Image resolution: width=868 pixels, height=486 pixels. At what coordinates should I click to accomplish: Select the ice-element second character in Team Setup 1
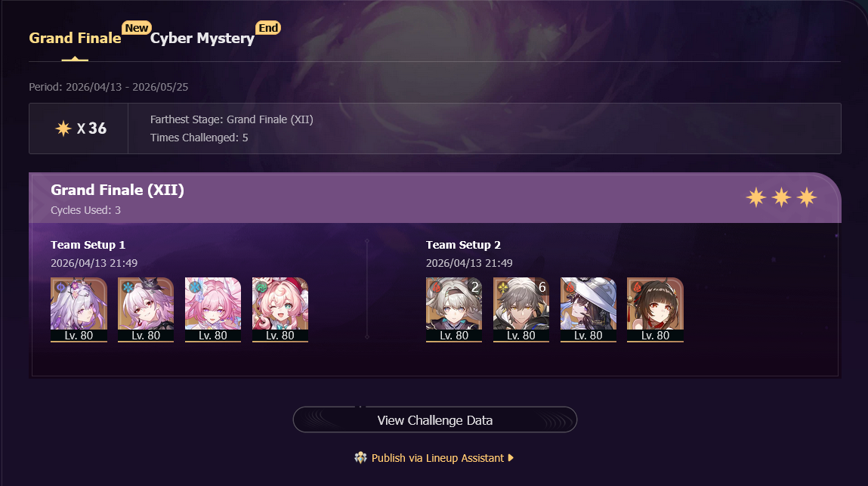pos(146,310)
